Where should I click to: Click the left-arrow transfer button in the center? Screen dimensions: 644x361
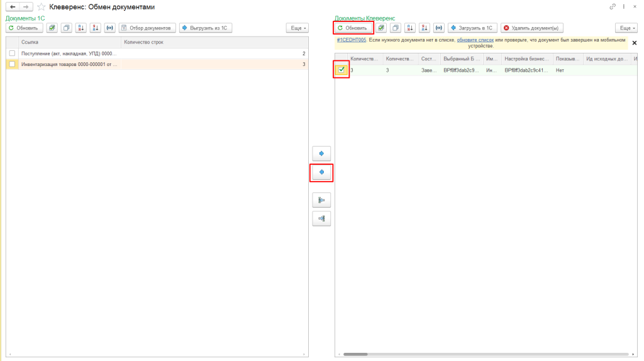point(321,172)
